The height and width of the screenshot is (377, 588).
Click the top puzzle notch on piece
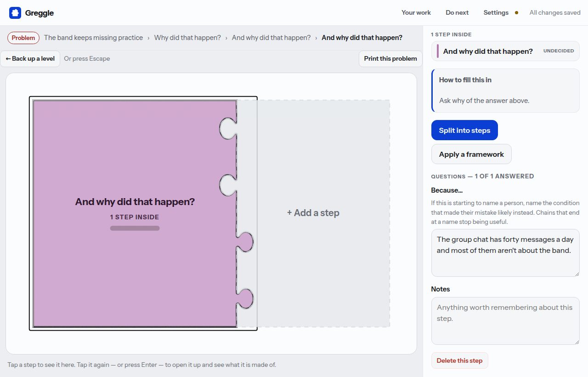coord(228,128)
